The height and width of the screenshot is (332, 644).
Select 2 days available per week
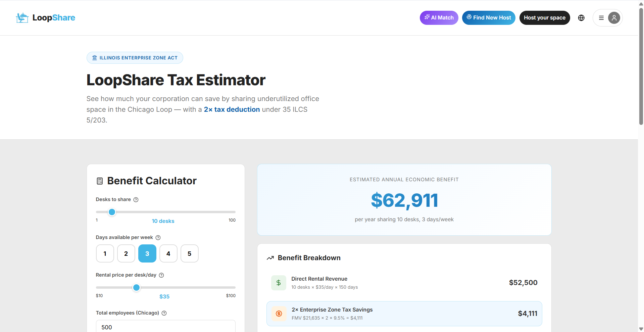point(126,253)
